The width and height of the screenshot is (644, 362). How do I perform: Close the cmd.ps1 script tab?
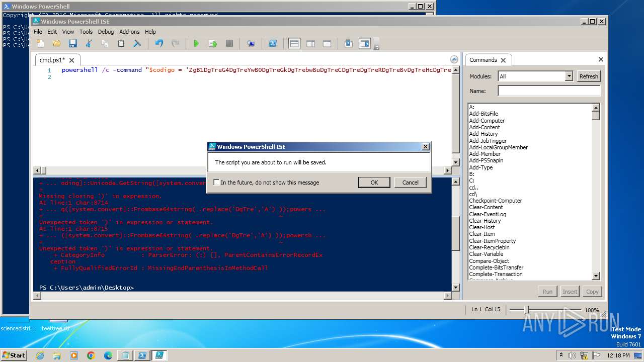pos(71,60)
